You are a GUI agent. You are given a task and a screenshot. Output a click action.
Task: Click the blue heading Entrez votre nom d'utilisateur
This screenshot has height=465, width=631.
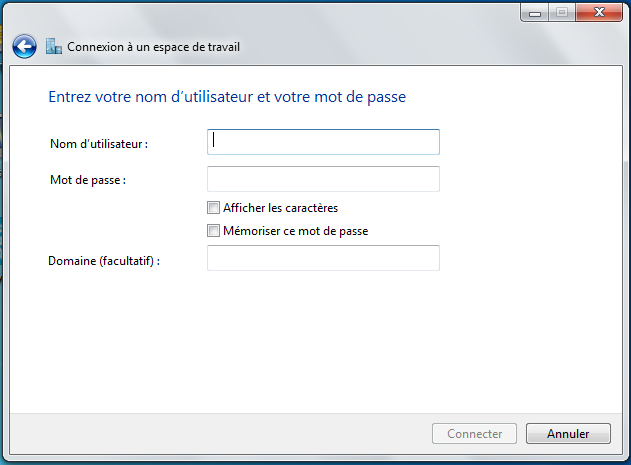pyautogui.click(x=227, y=97)
